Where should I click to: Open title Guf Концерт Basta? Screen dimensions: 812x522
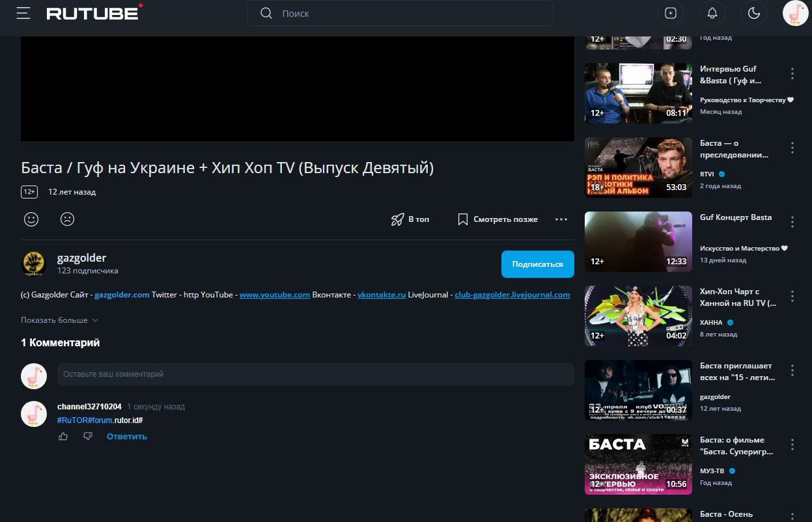[x=736, y=217]
